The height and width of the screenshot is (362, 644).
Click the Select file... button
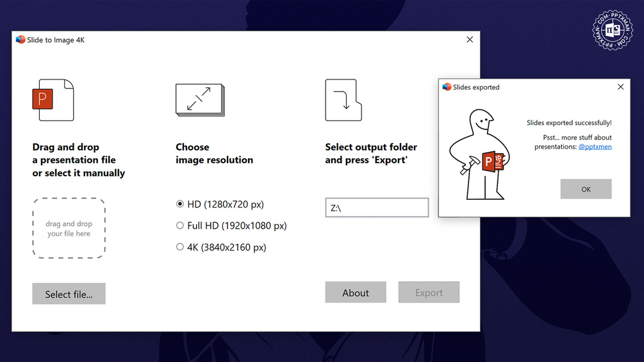pos(69,294)
